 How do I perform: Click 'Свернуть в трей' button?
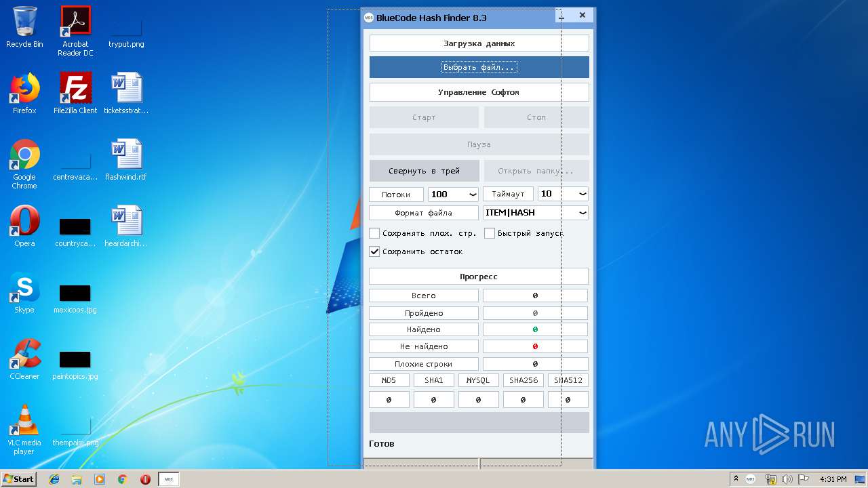(x=425, y=171)
